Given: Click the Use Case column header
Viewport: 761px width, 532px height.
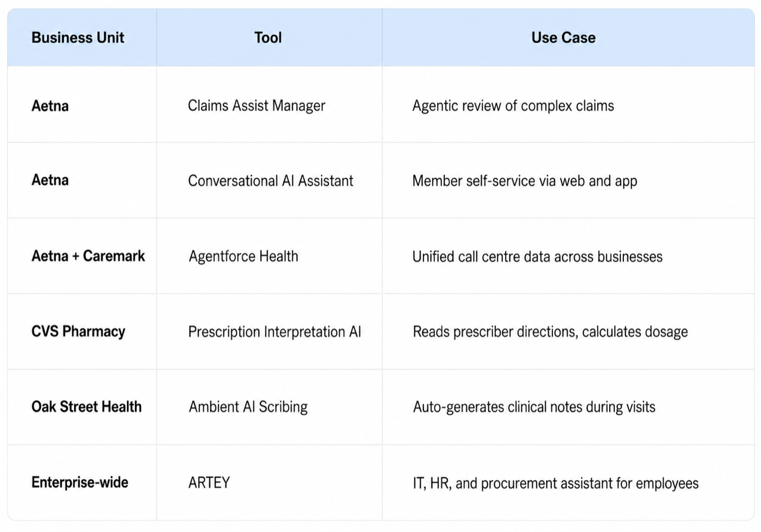Looking at the screenshot, I should tap(563, 37).
